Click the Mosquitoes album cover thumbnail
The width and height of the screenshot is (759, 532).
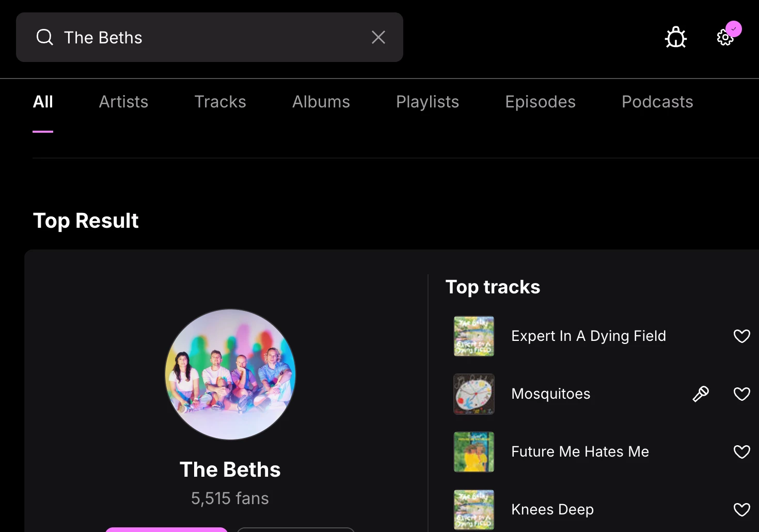(x=474, y=394)
